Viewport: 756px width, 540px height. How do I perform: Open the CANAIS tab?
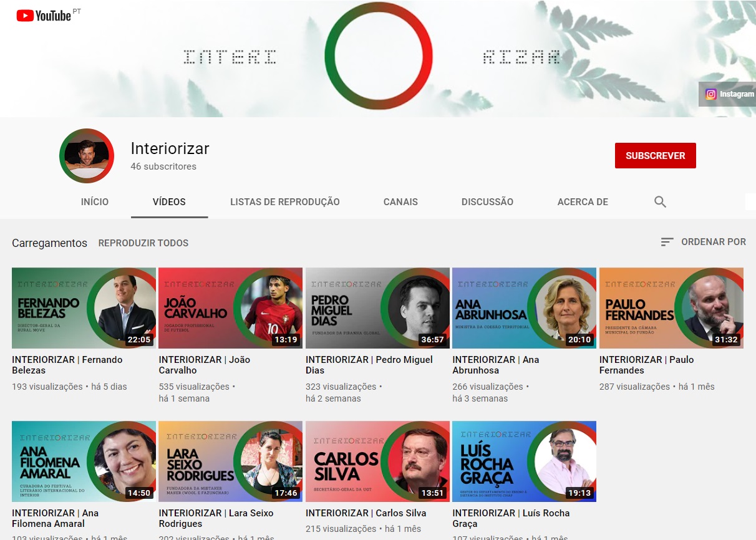[x=400, y=201]
